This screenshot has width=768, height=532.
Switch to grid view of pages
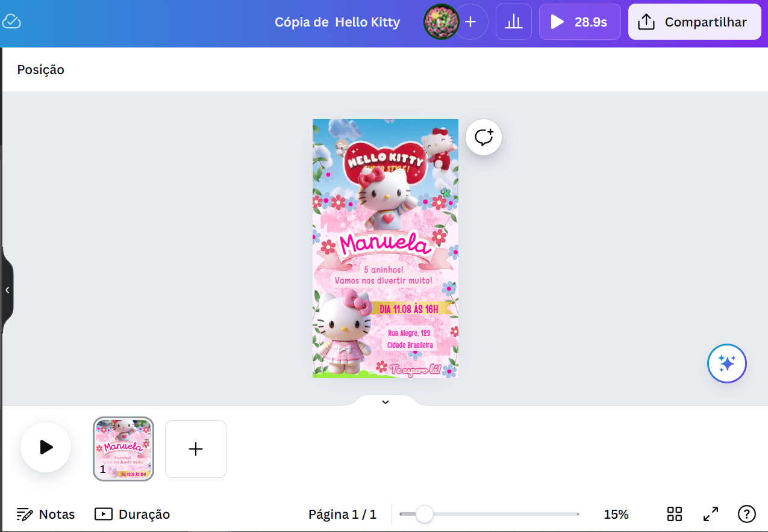(674, 514)
